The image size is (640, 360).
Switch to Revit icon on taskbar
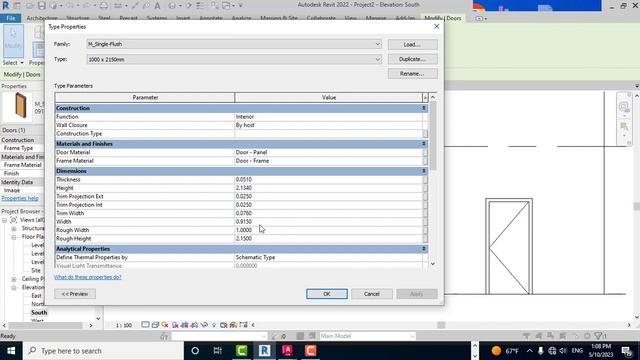click(264, 351)
